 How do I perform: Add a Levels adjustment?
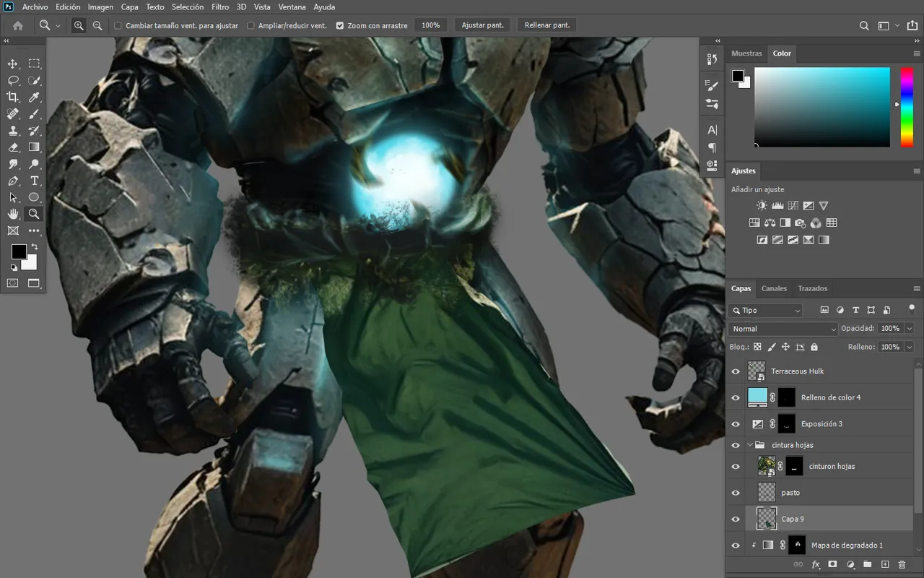pos(777,206)
